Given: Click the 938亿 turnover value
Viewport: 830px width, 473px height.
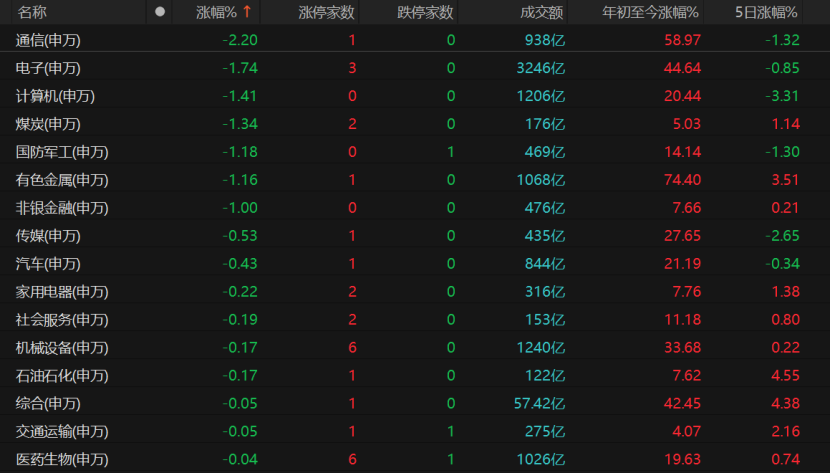Looking at the screenshot, I should 545,40.
